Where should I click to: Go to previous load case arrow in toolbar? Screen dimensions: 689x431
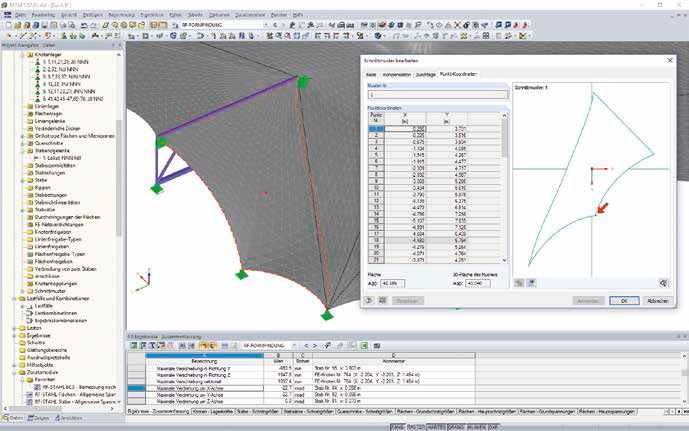tap(276, 25)
